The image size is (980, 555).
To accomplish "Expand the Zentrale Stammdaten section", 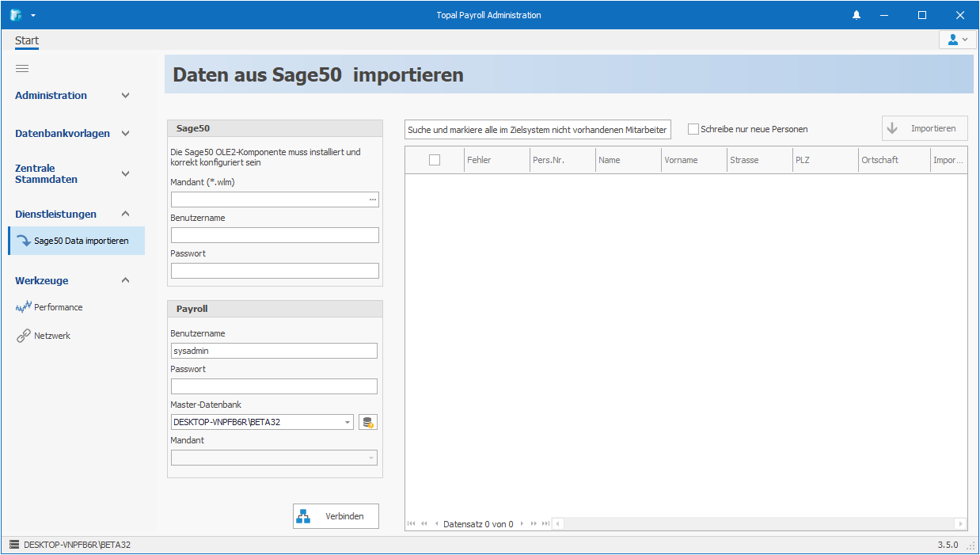I will [x=125, y=173].
